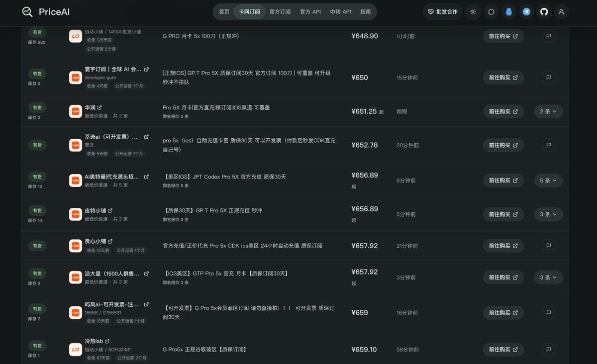Toggle the light/dark theme sun icon
597x364 pixels.
pyautogui.click(x=473, y=12)
